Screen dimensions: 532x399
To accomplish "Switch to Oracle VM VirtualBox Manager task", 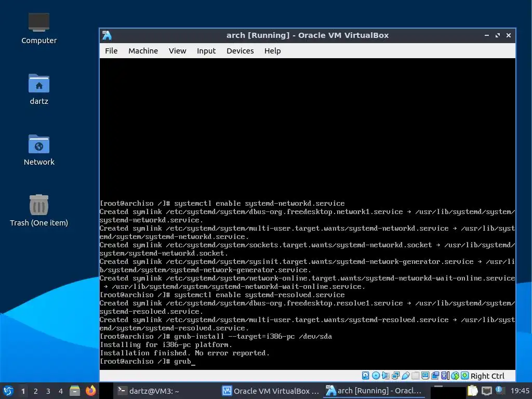I will coord(270,391).
